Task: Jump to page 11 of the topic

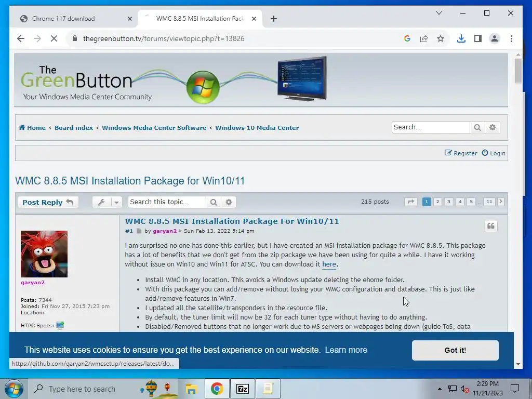Action: pyautogui.click(x=489, y=202)
